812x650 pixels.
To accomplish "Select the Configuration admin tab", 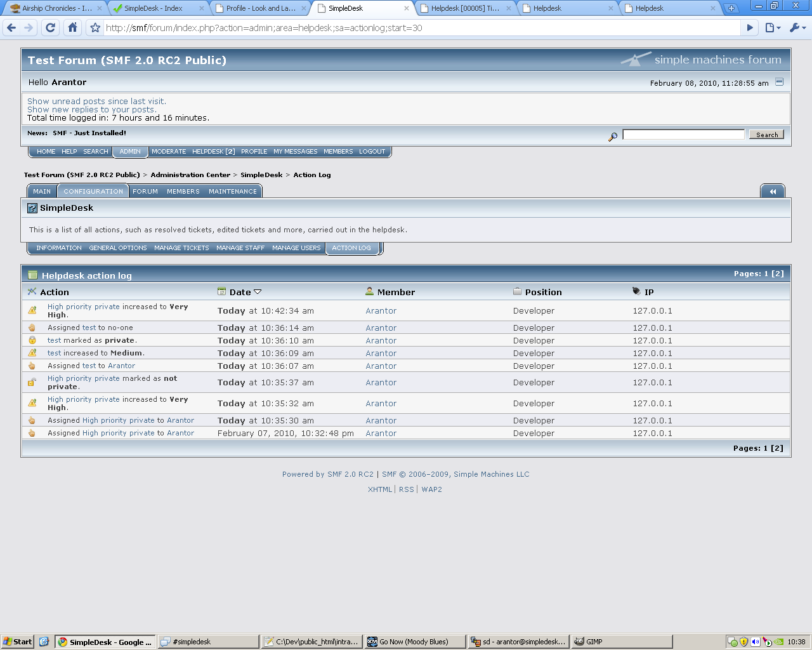I will (93, 191).
